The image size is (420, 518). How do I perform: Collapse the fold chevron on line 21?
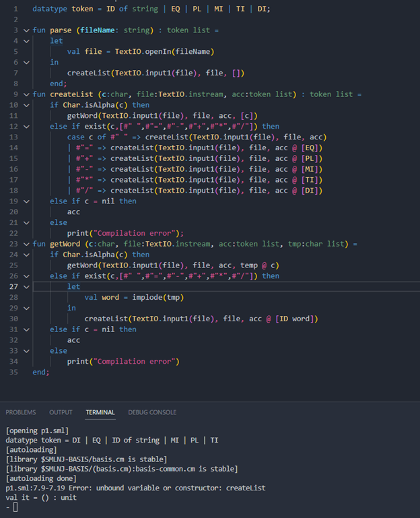click(x=26, y=223)
